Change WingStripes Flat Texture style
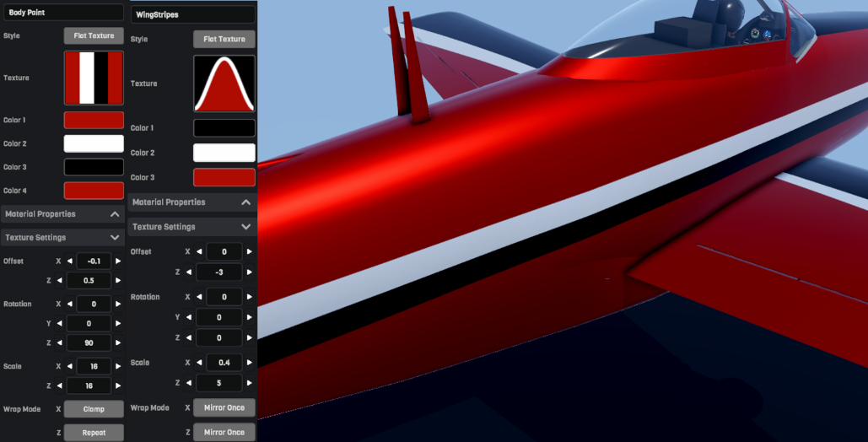868x442 pixels. click(224, 39)
